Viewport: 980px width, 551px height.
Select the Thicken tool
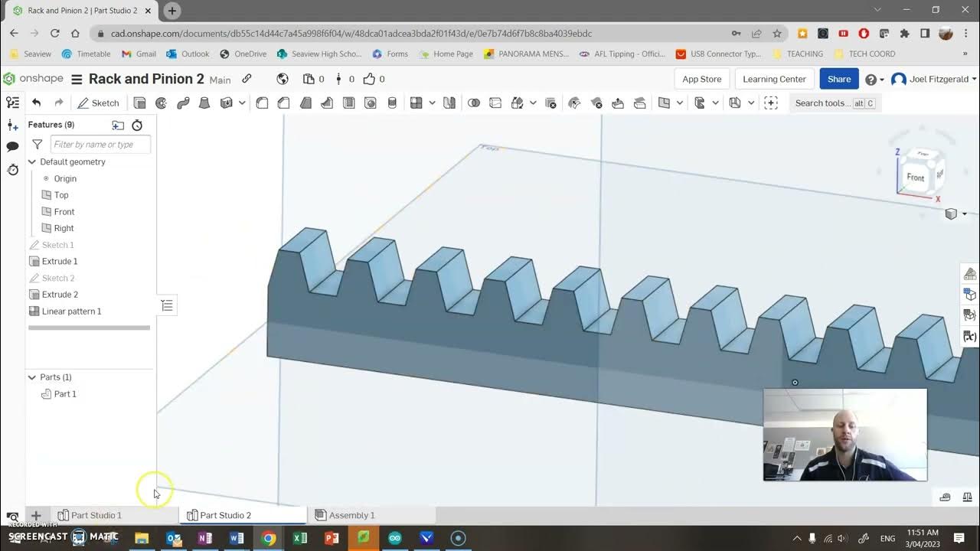[x=227, y=103]
